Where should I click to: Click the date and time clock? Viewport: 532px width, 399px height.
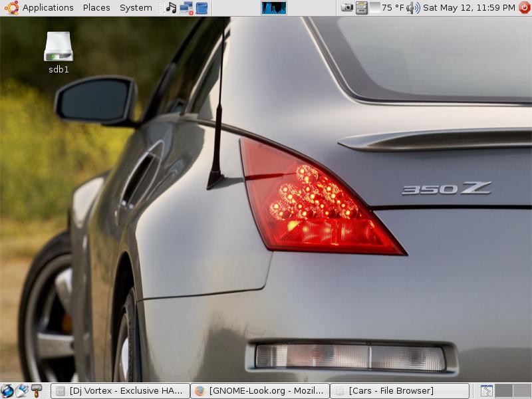click(469, 7)
